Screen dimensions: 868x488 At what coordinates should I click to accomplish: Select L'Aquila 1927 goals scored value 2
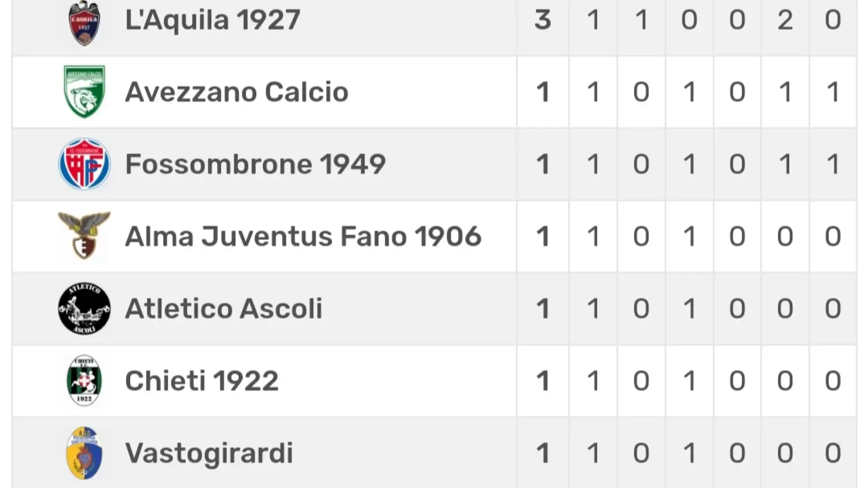coord(785,19)
